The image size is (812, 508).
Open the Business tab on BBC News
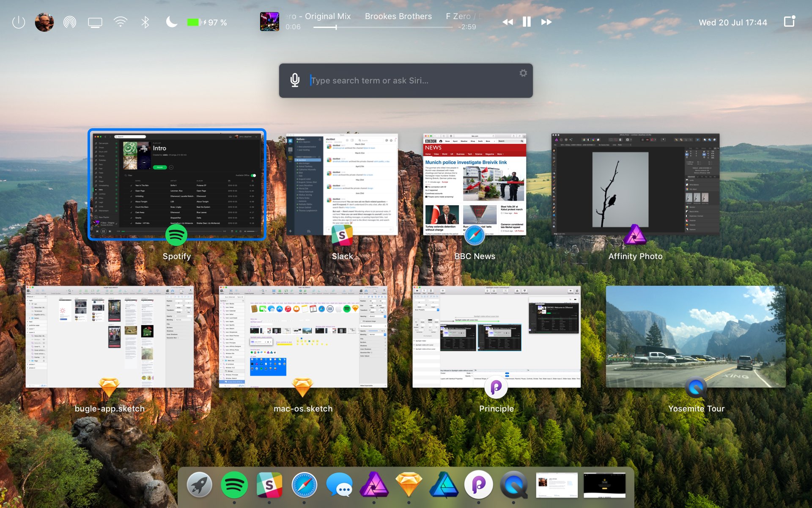[460, 154]
